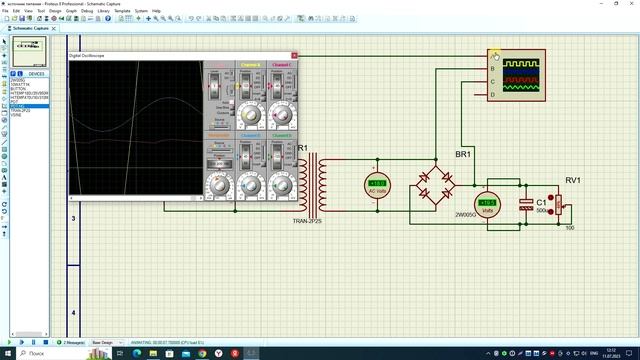Adjust the Channel B volts dial

coord(250,186)
